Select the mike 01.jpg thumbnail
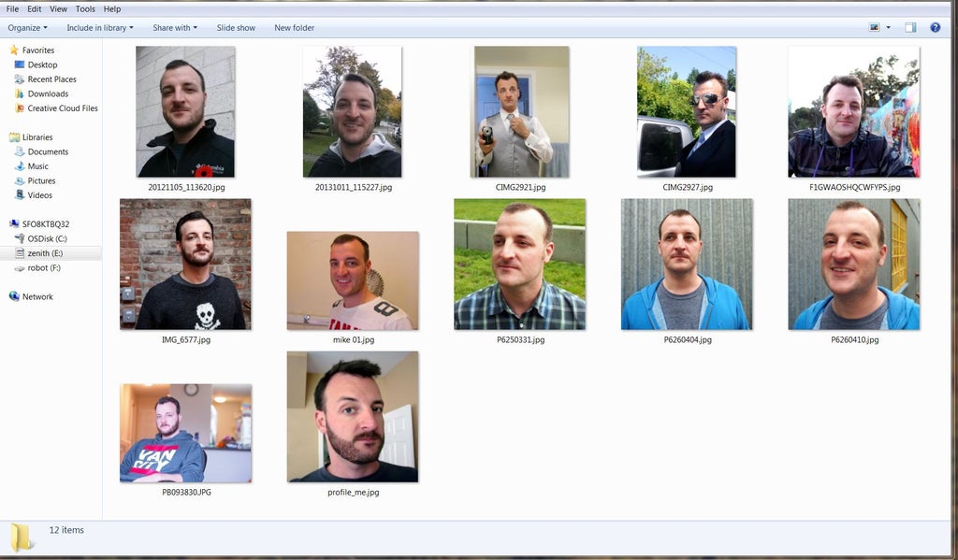 pyautogui.click(x=353, y=280)
